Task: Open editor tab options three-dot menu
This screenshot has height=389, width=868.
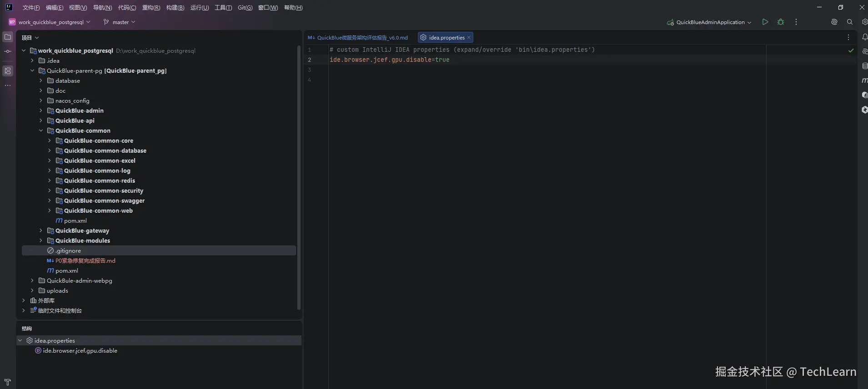Action: [848, 37]
